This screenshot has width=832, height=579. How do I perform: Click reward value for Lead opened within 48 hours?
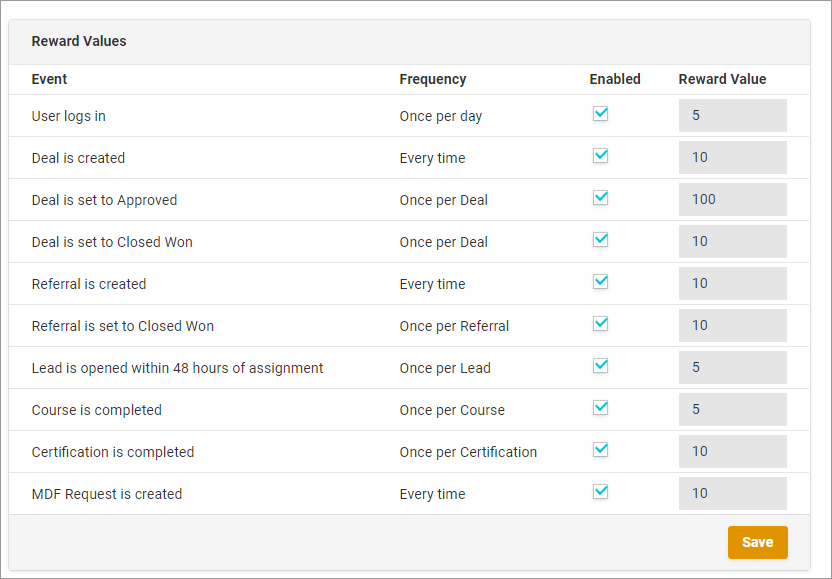click(x=733, y=367)
